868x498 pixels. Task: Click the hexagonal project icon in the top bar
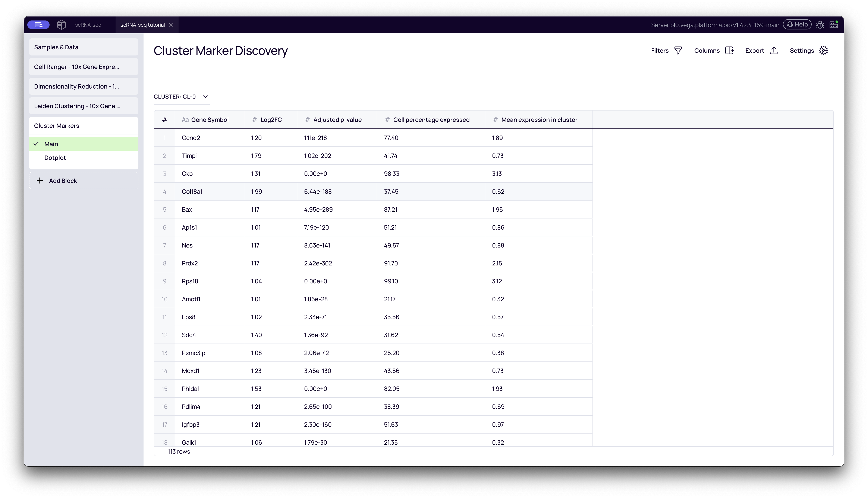pos(62,24)
